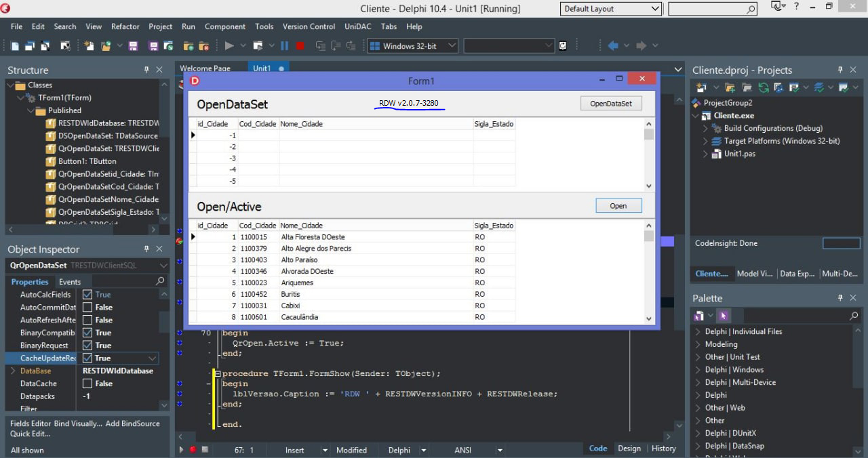Stop the program with red square
868x458 pixels.
pos(300,45)
